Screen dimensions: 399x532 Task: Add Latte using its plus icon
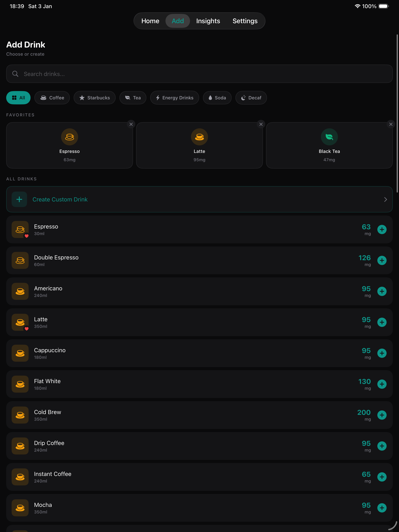click(x=382, y=322)
